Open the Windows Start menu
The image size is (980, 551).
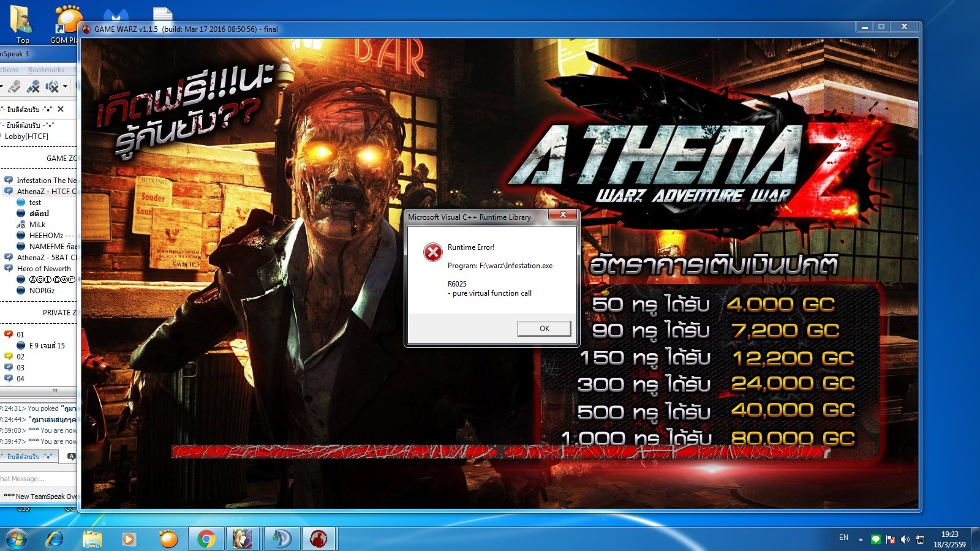[x=17, y=539]
